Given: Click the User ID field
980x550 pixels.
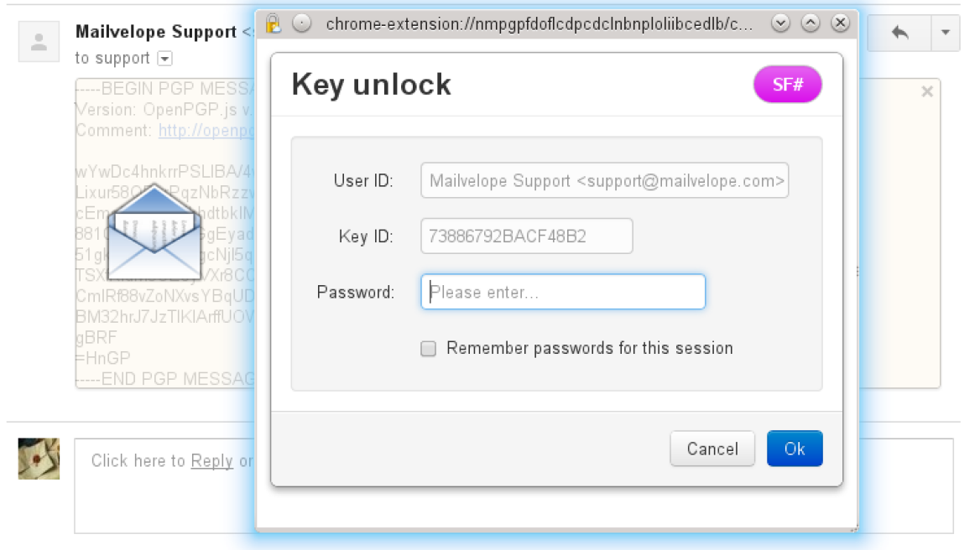Looking at the screenshot, I should click(604, 180).
